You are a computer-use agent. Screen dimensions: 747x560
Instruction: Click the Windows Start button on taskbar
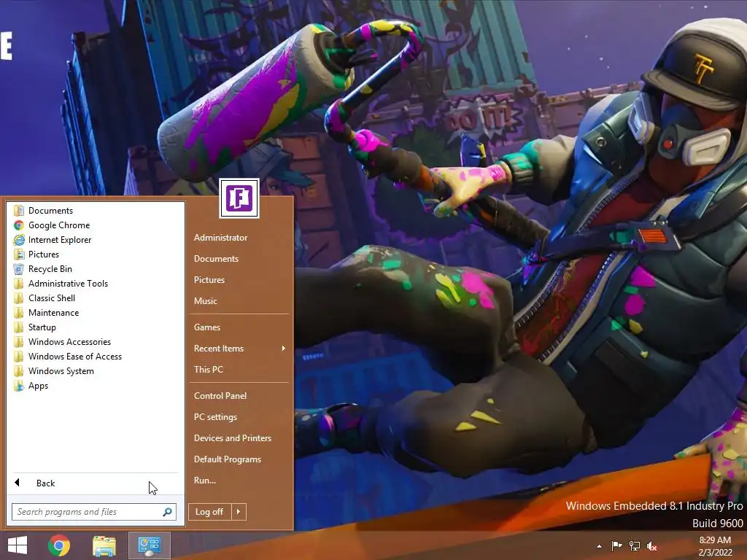coord(18,545)
